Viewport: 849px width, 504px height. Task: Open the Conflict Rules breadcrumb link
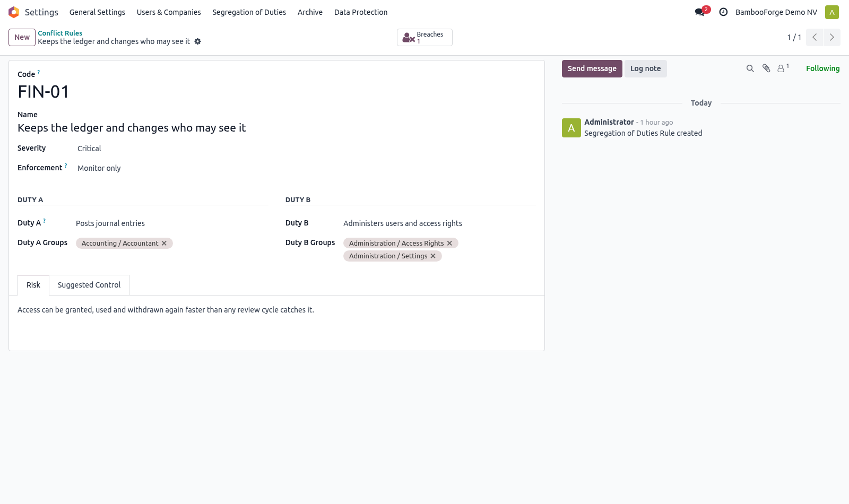pyautogui.click(x=60, y=33)
